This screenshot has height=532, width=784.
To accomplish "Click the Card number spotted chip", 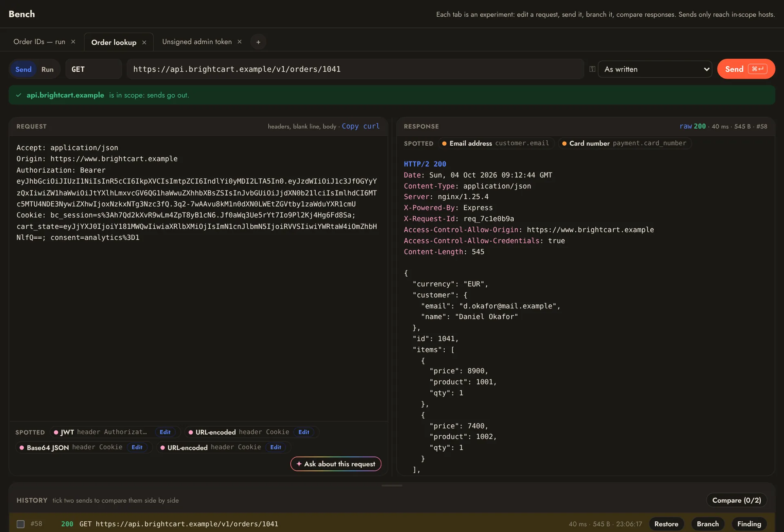I will click(625, 143).
